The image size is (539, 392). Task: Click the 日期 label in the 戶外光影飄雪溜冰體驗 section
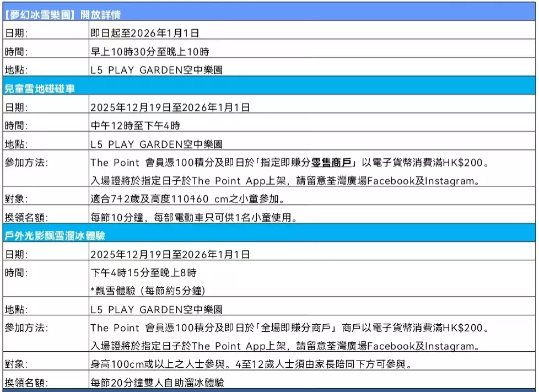point(16,254)
